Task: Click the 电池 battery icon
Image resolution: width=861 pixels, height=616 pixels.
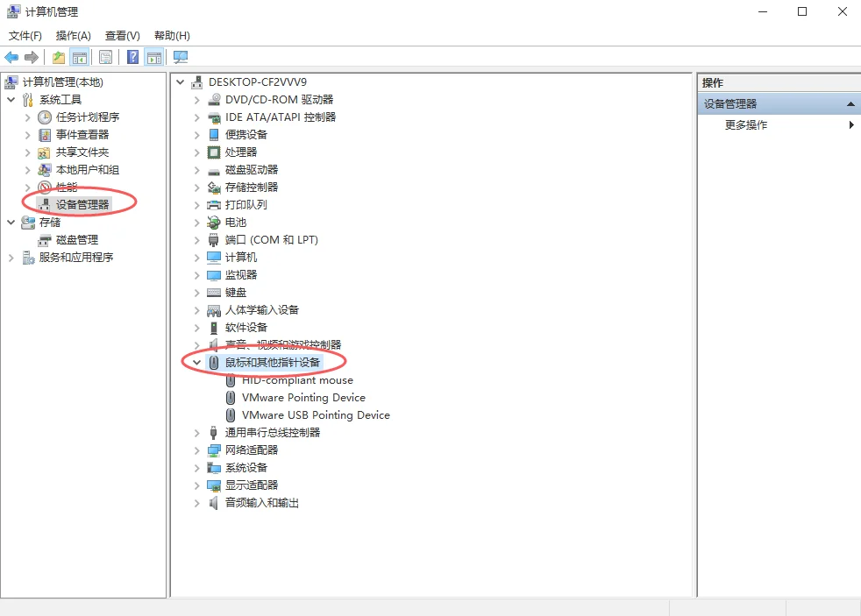Action: (214, 223)
